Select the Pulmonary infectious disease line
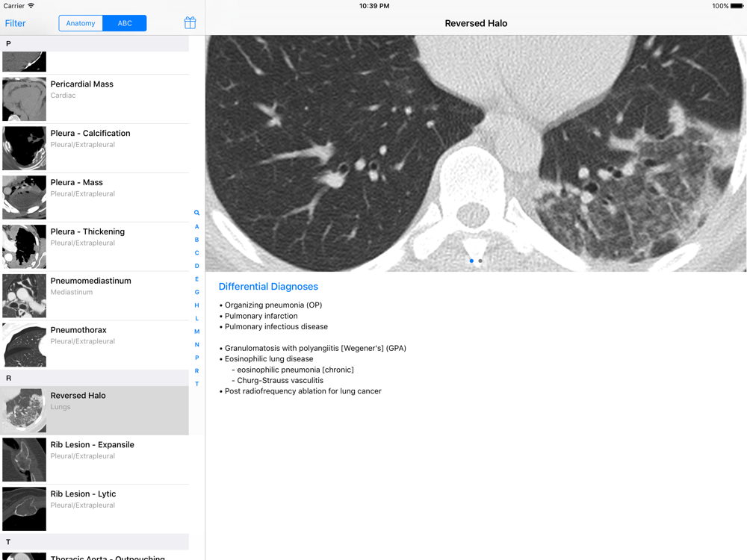 pyautogui.click(x=273, y=327)
